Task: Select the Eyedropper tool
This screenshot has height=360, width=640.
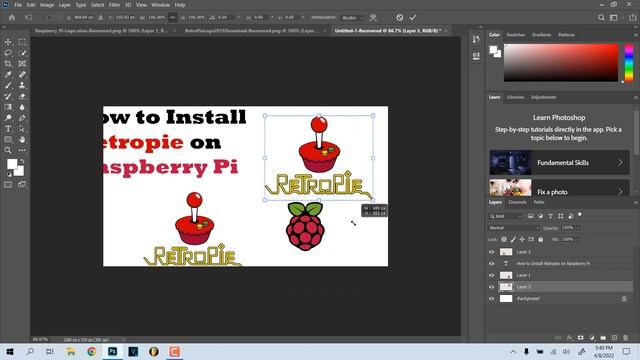Action: 8,74
